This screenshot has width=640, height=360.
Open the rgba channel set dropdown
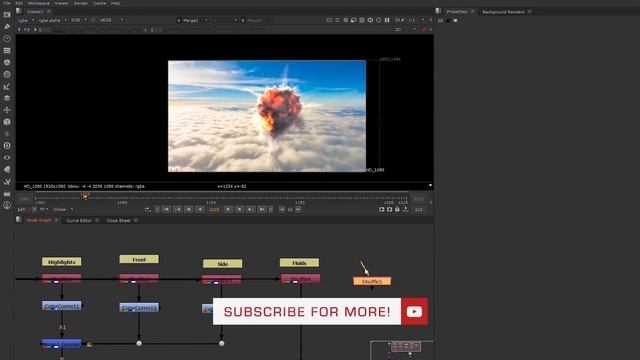pyautogui.click(x=26, y=20)
